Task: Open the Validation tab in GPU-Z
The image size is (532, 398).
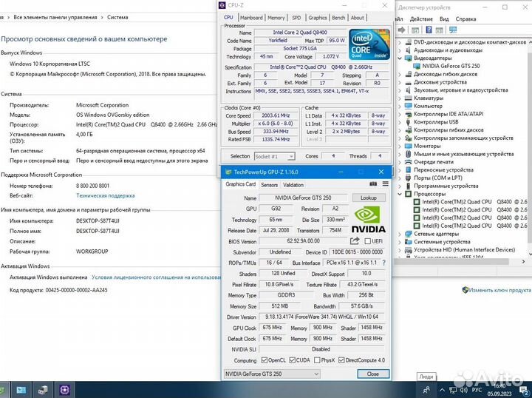Action: 293,185
